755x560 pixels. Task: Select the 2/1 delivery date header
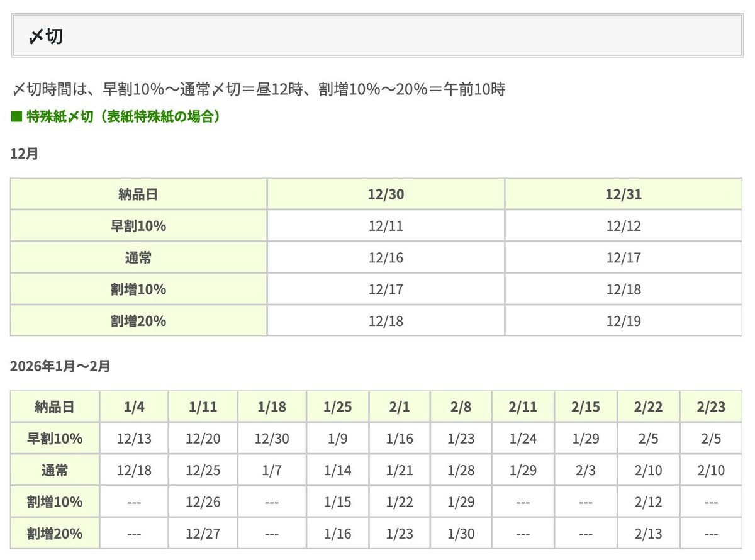click(x=400, y=407)
